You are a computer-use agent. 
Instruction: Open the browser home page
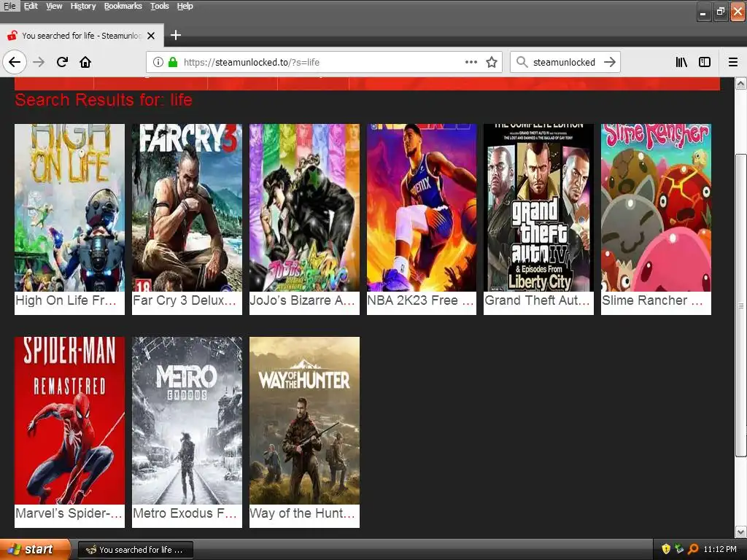(85, 62)
